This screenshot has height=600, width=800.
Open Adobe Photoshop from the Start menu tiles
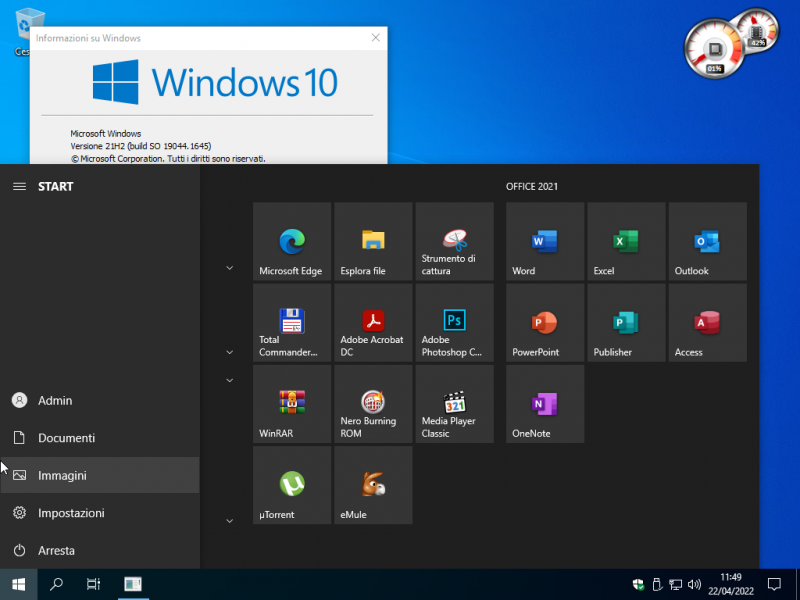(x=454, y=323)
